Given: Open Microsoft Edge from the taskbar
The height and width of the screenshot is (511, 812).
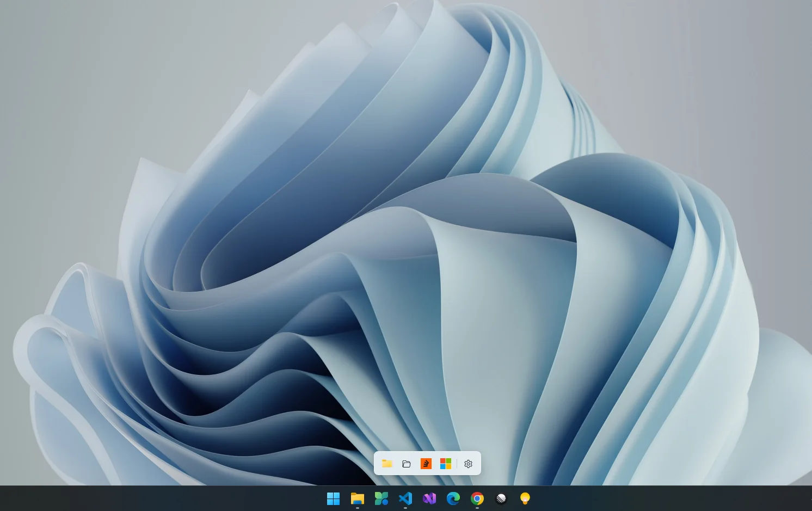Looking at the screenshot, I should (453, 498).
